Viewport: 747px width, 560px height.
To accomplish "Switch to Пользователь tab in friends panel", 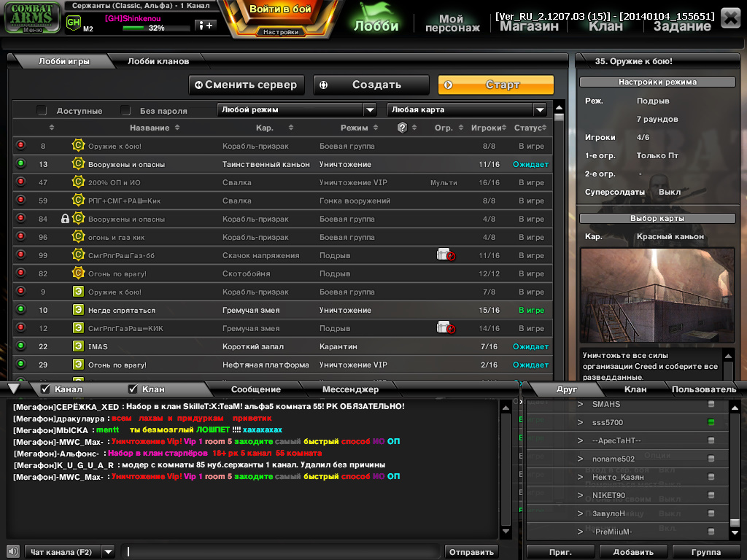I will (x=704, y=389).
